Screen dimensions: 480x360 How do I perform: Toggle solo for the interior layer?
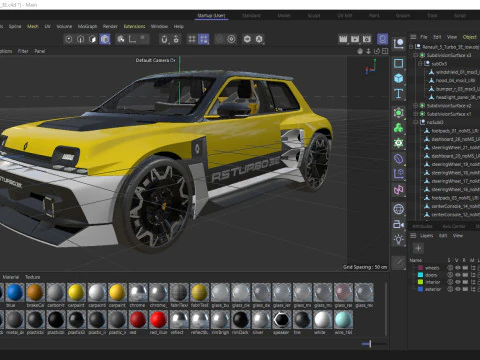pos(450,282)
